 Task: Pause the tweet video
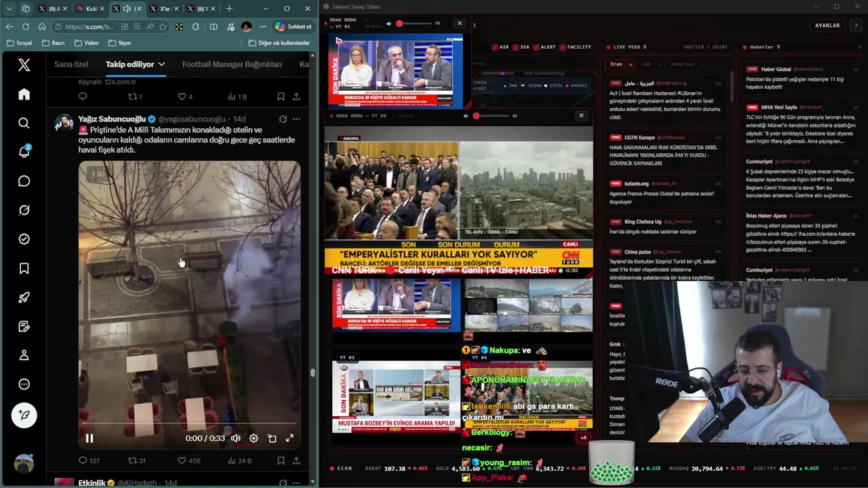click(90, 439)
